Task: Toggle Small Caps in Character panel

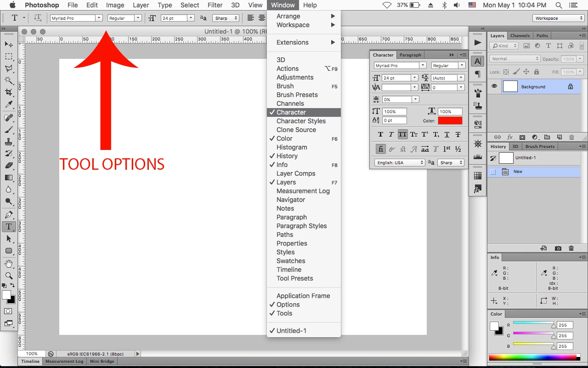Action: click(414, 135)
